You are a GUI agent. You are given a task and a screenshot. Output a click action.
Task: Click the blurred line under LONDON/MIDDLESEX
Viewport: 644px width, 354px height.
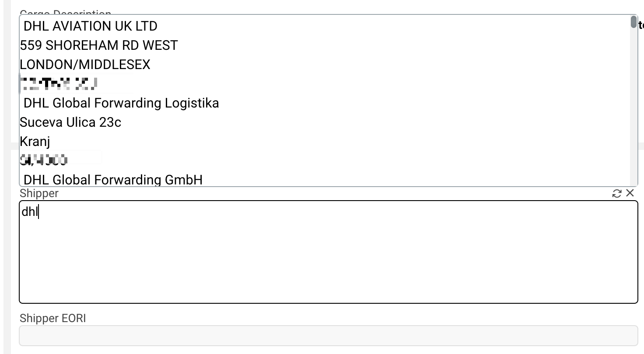[59, 83]
